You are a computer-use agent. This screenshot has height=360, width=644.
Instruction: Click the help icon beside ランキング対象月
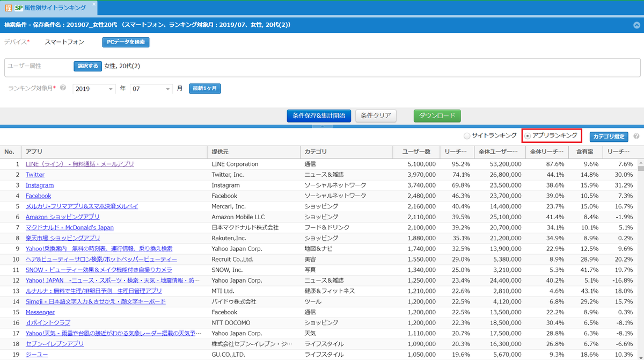(x=63, y=88)
